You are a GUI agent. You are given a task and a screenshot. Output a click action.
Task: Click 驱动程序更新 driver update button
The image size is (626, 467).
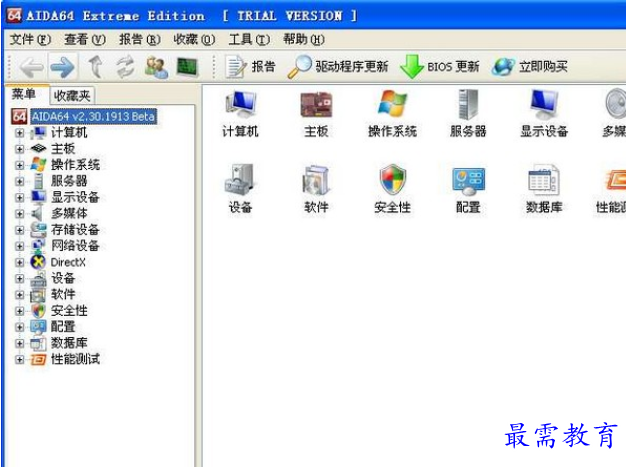tap(338, 67)
